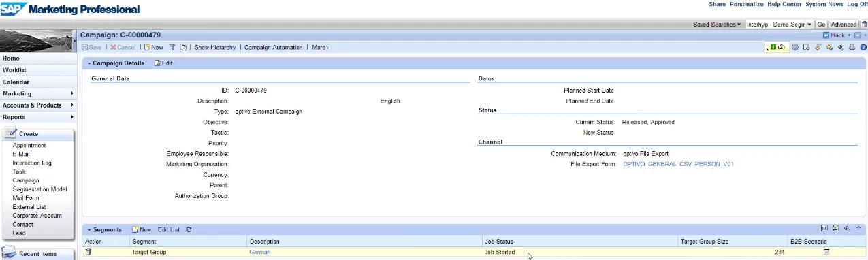Click New in Segments section
Screen dimensions: 868x260
pyautogui.click(x=142, y=230)
